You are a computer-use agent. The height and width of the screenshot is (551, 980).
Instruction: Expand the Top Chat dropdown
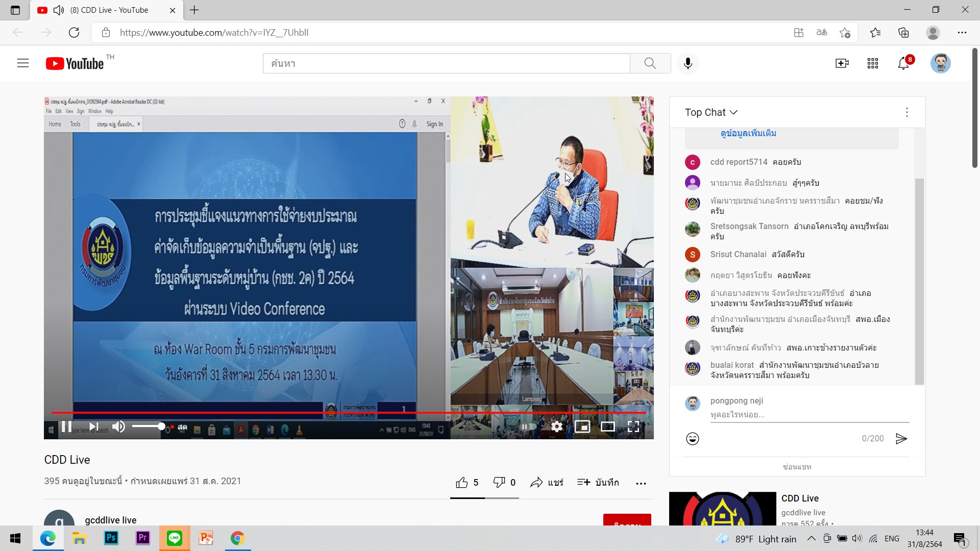tap(711, 112)
